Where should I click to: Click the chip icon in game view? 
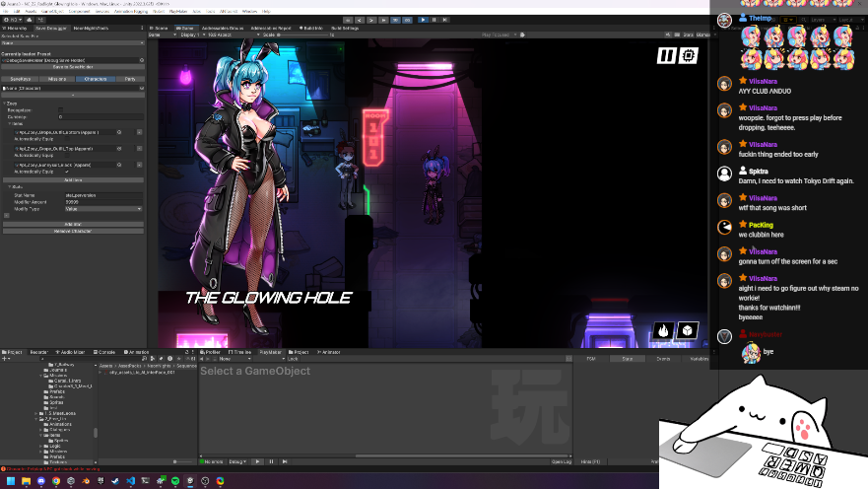[x=689, y=56]
